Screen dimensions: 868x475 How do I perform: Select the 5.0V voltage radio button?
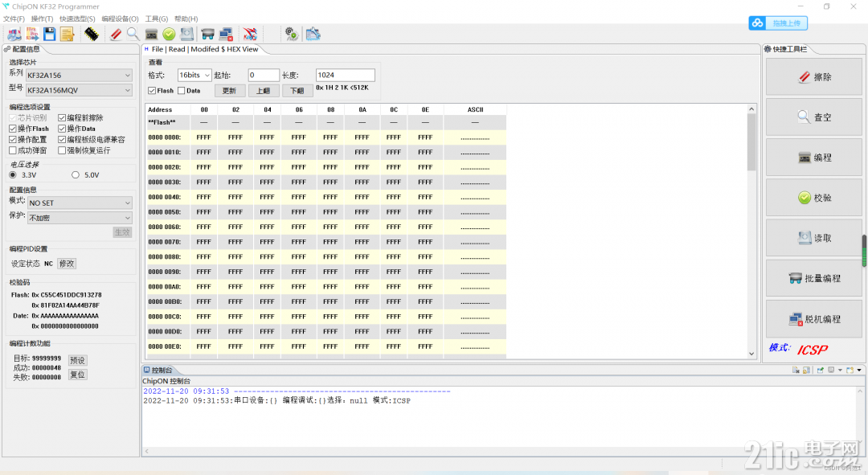[76, 175]
